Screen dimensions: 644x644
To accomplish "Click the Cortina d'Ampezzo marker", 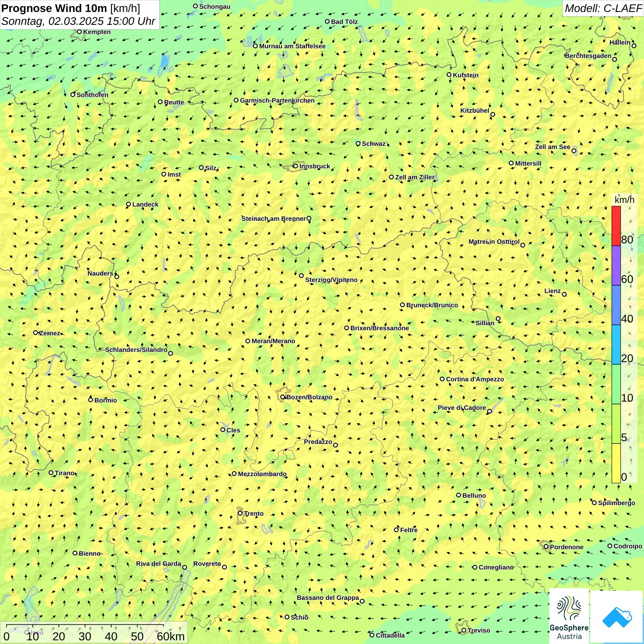I will click(x=442, y=379).
